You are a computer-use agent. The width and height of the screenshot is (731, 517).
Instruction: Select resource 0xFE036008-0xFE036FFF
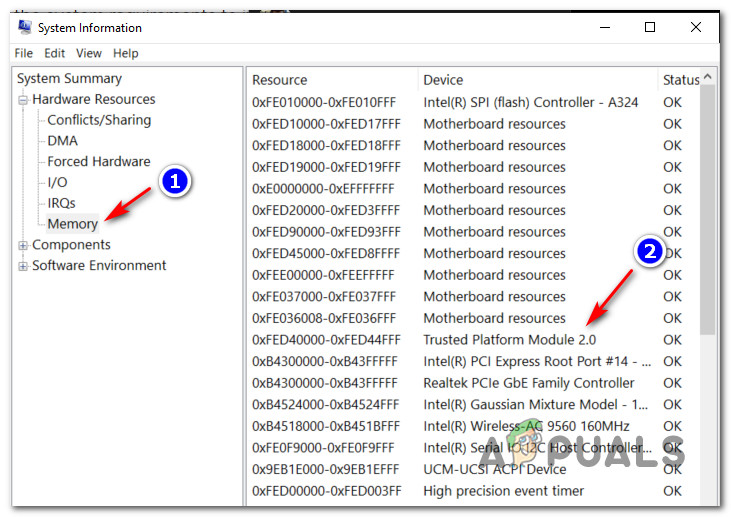324,318
